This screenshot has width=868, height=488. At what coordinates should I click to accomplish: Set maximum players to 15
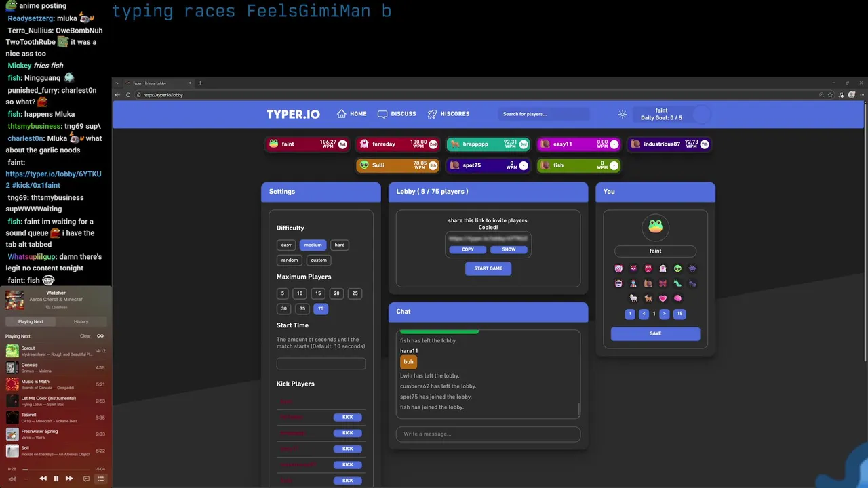pyautogui.click(x=318, y=293)
